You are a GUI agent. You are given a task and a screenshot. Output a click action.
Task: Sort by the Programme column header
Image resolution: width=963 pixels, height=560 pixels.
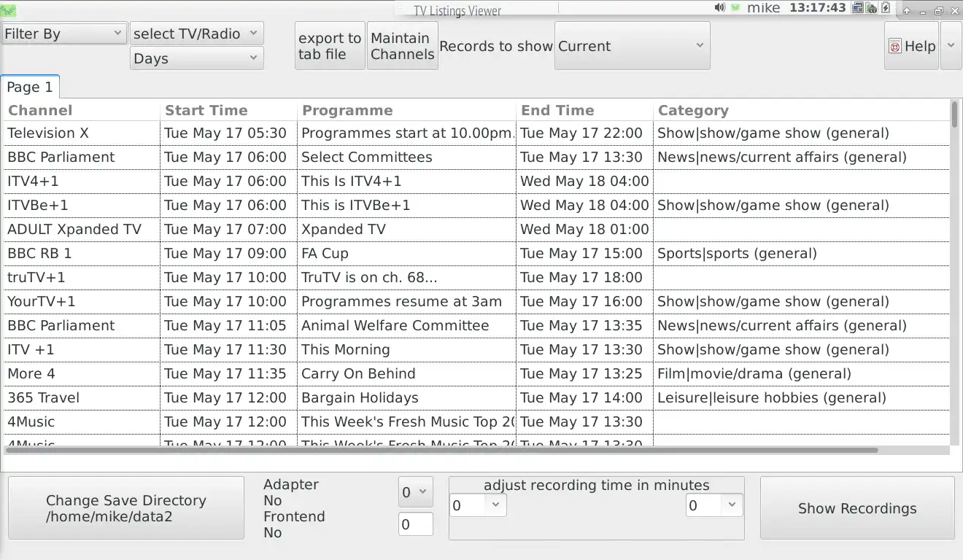407,111
